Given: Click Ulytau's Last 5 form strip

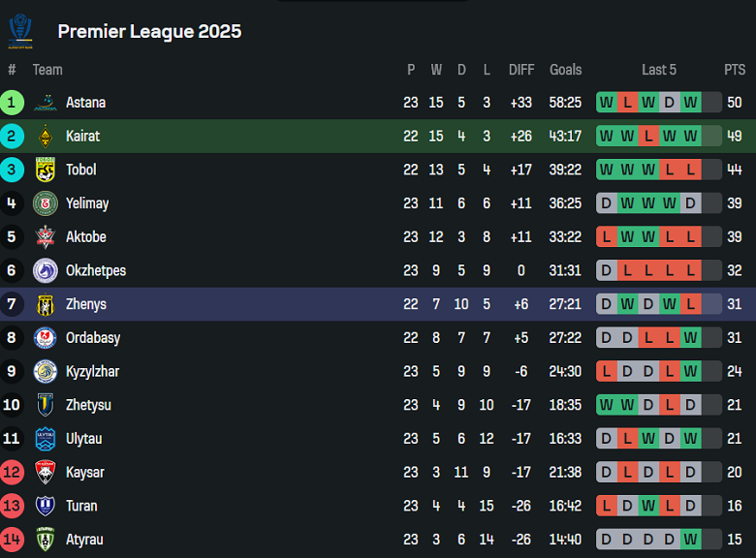Looking at the screenshot, I should tap(659, 439).
